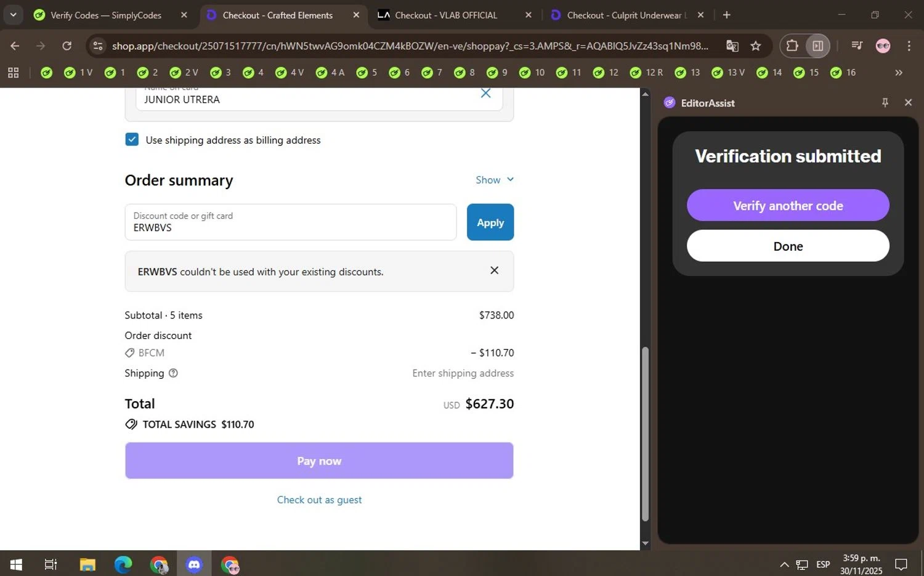Click the scrollbar down arrow
This screenshot has height=576, width=924.
point(645,543)
